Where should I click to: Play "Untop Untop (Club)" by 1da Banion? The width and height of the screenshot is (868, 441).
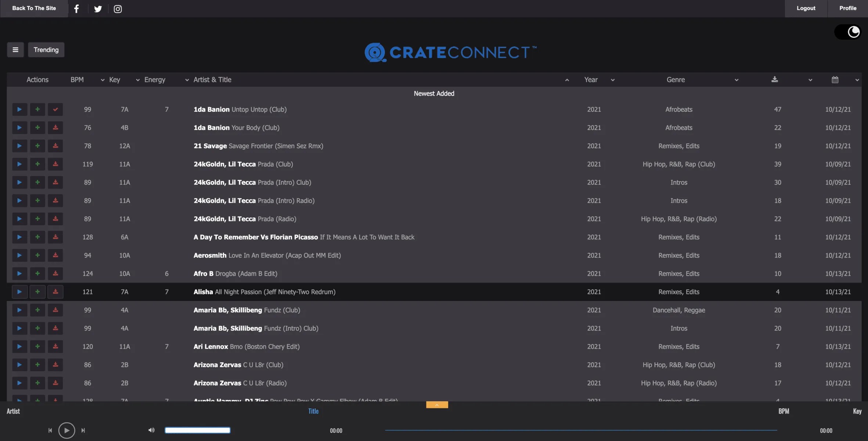pyautogui.click(x=19, y=109)
